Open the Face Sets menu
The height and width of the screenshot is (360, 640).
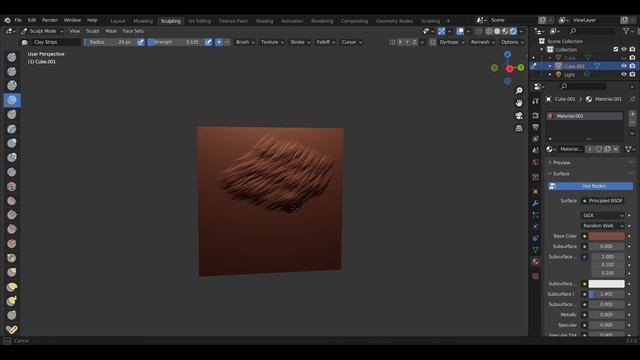pyautogui.click(x=133, y=31)
